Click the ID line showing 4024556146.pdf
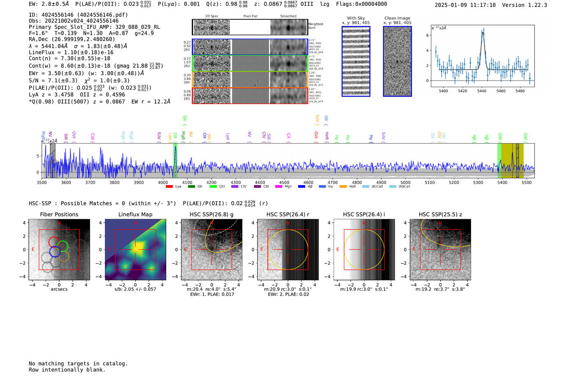Image resolution: width=576 pixels, height=392 pixels. [78, 15]
